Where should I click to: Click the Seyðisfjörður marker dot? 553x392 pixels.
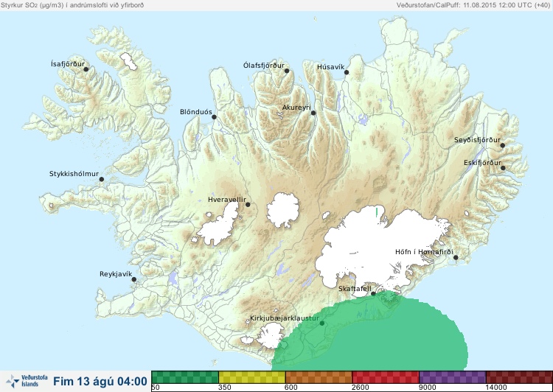click(x=503, y=145)
